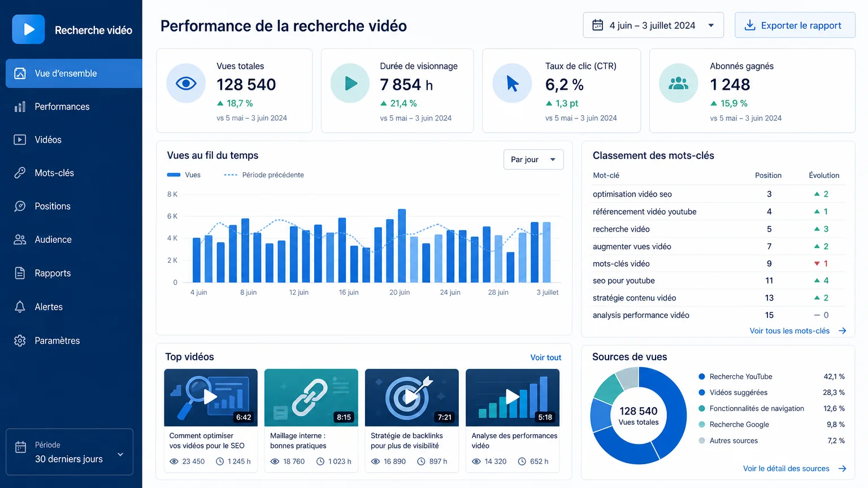Click the Exporter le rapport button
868x488 pixels.
(x=795, y=25)
